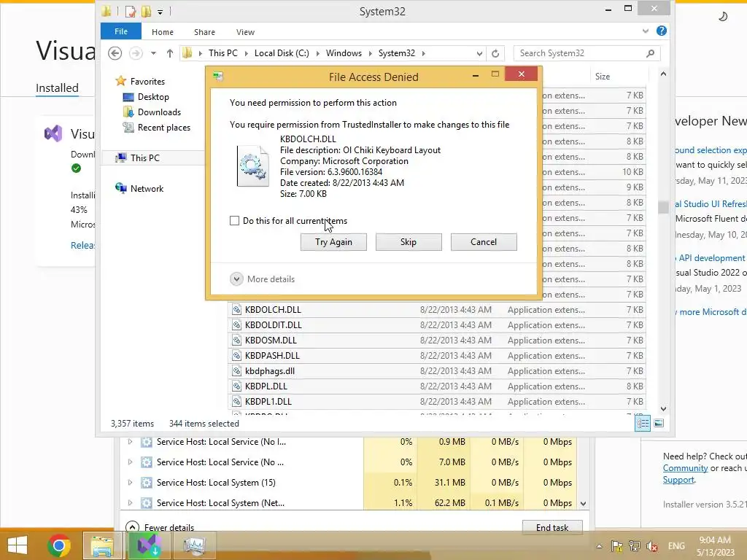The width and height of the screenshot is (747, 560).
Task: Open Customize Quick Access Toolbar dropdown
Action: (160, 12)
